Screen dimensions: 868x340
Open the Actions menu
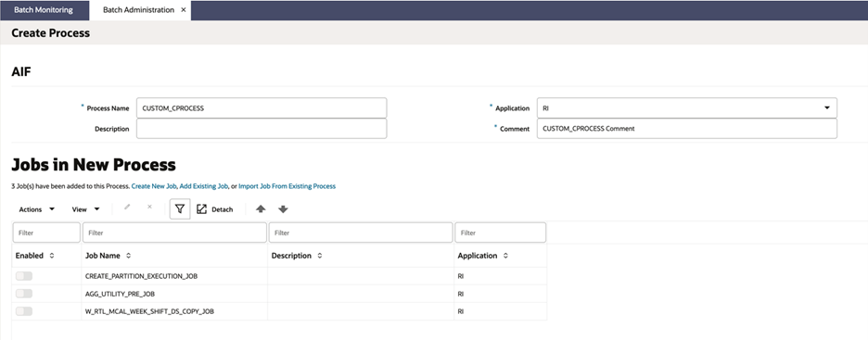coord(36,209)
